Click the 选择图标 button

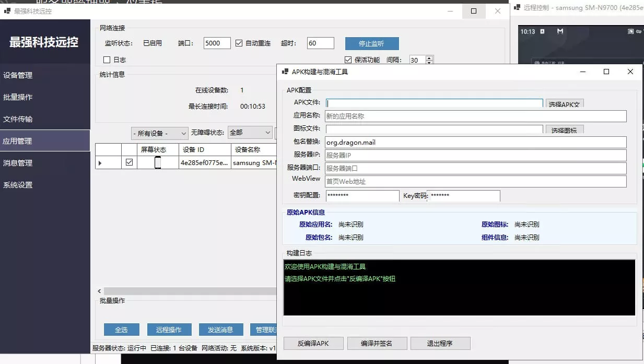pos(565,130)
